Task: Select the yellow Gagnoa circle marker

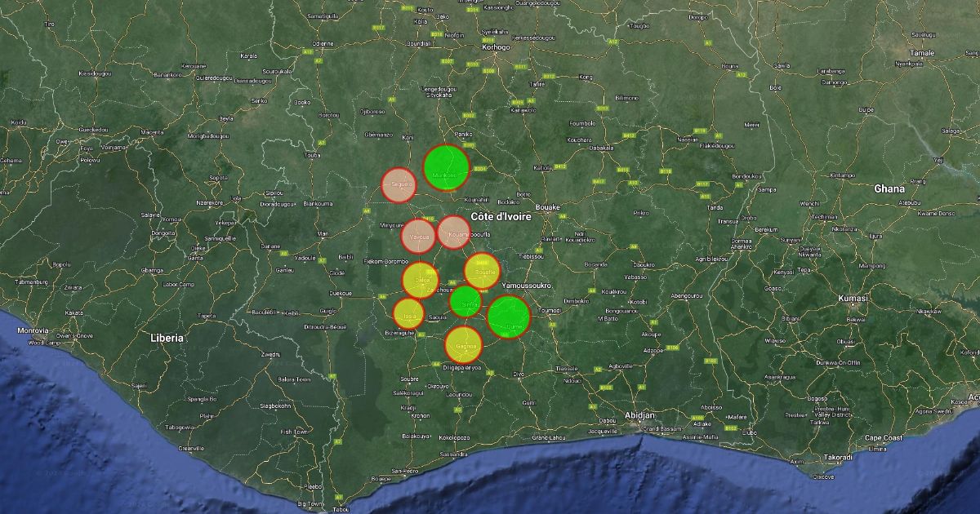Action: pos(464,344)
